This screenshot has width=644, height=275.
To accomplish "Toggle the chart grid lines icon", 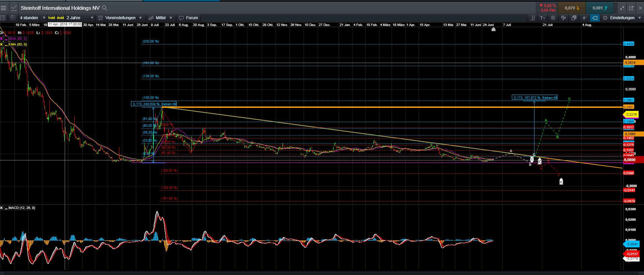I will pos(553,18).
